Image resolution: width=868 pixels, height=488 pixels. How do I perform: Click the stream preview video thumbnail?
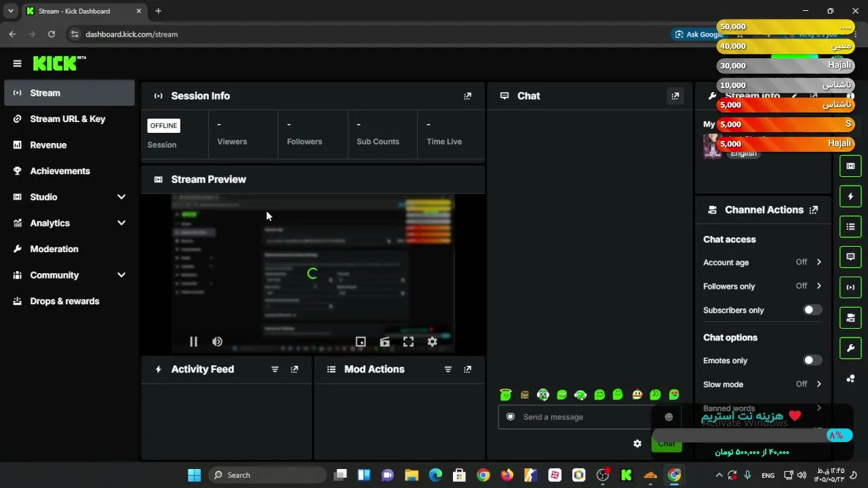pyautogui.click(x=313, y=274)
